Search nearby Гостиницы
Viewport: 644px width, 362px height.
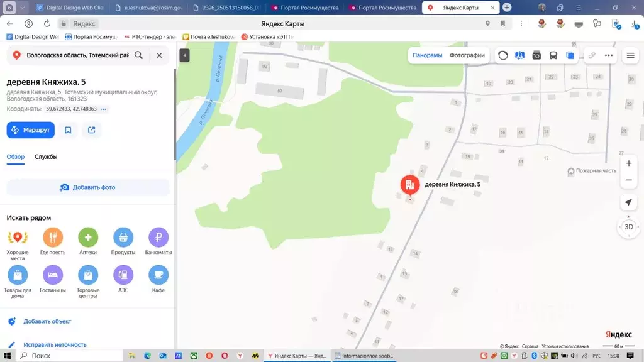[x=53, y=279]
